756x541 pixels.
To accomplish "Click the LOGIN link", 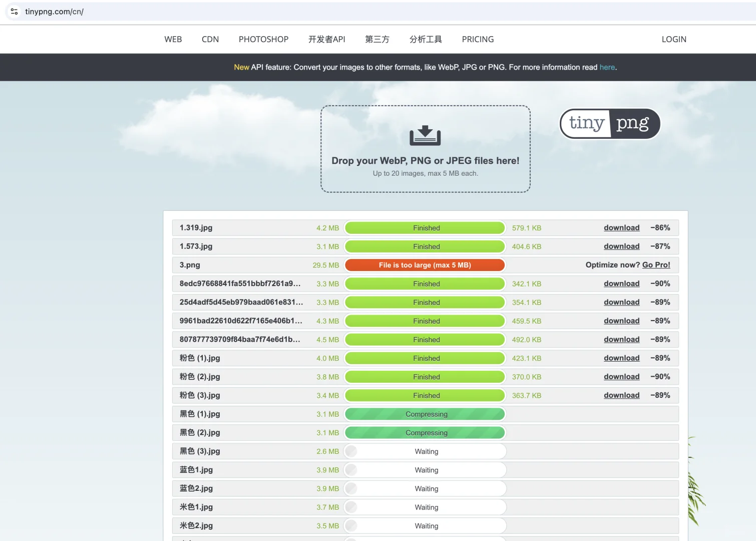I will pos(674,39).
